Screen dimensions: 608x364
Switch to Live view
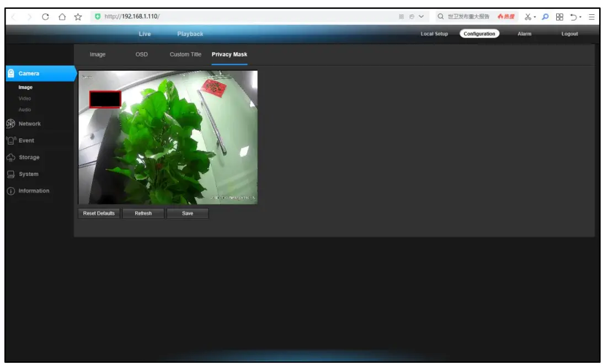(x=145, y=34)
